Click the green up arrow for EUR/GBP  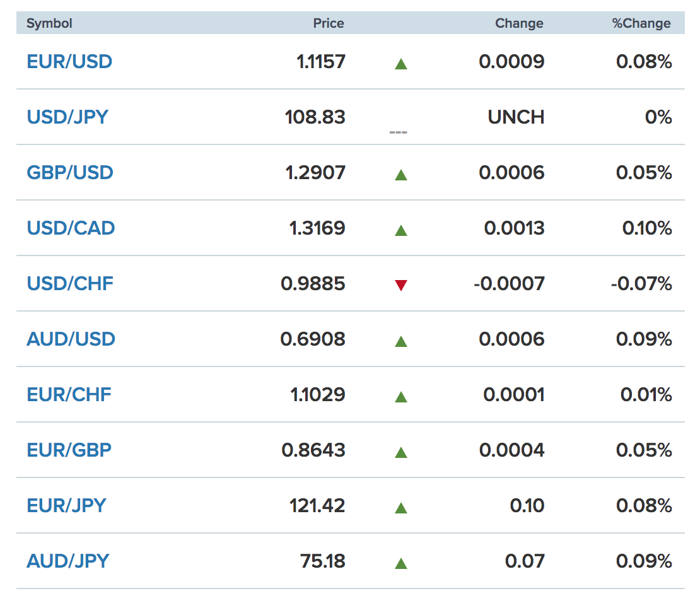pos(401,452)
